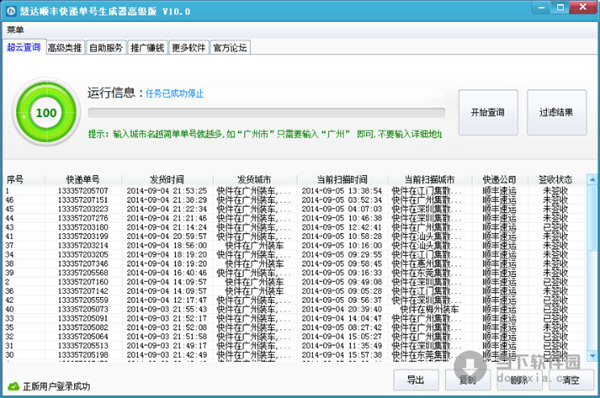Select tracking number 133357205559
Screen dimensions: 600x398
pyautogui.click(x=83, y=300)
